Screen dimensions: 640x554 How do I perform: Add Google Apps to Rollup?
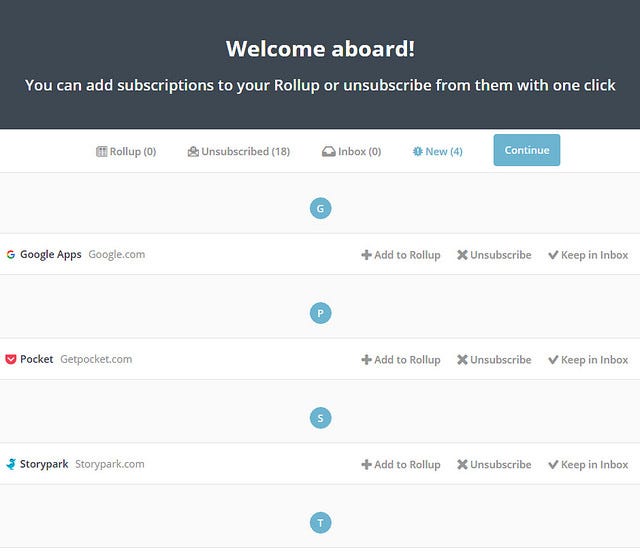click(401, 255)
